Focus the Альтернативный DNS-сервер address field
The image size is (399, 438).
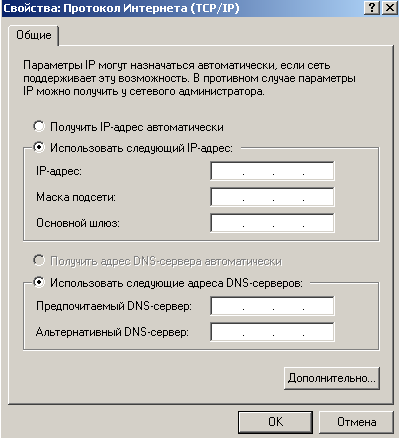click(272, 332)
